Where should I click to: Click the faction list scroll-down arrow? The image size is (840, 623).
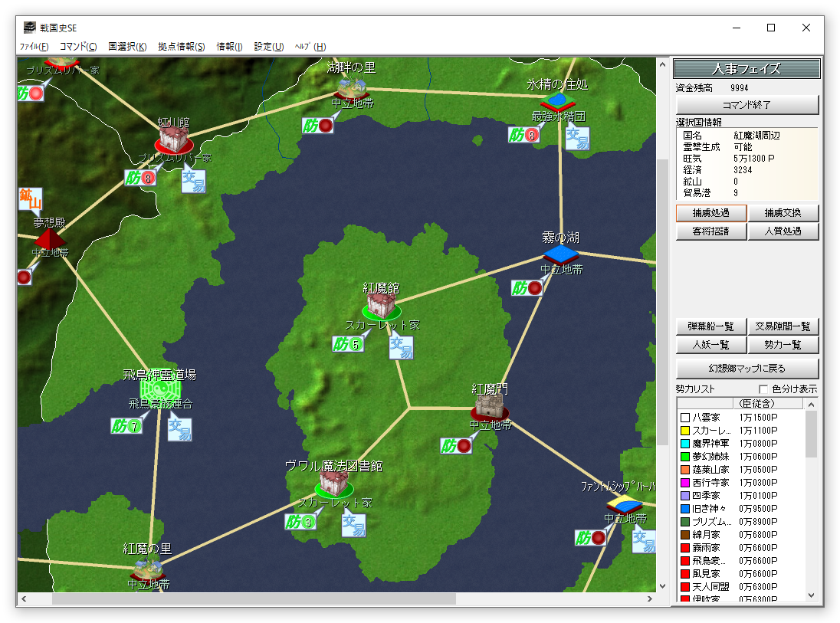tap(812, 595)
